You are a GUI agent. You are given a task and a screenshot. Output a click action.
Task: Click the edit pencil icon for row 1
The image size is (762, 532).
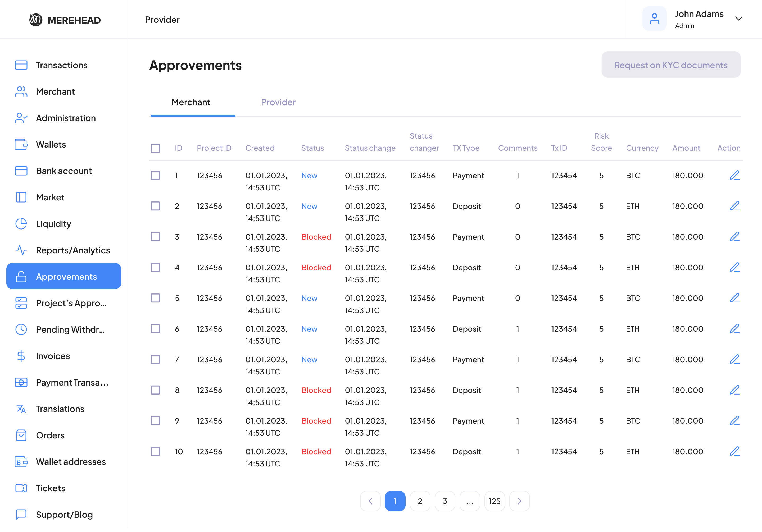[x=734, y=175]
